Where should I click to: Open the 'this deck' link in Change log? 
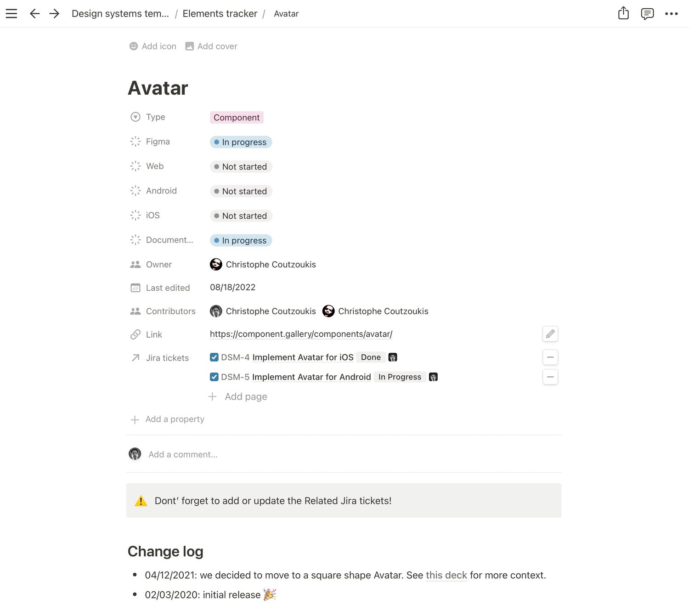click(x=446, y=575)
